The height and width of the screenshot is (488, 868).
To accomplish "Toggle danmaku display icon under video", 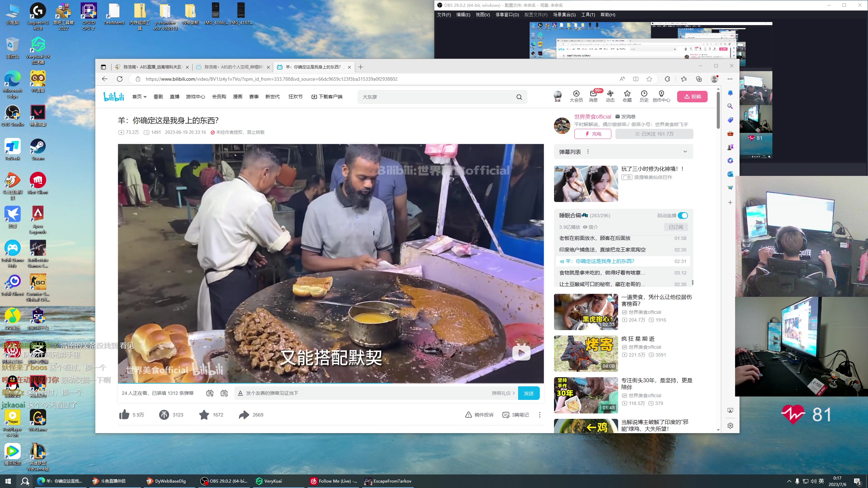I will coord(210,393).
